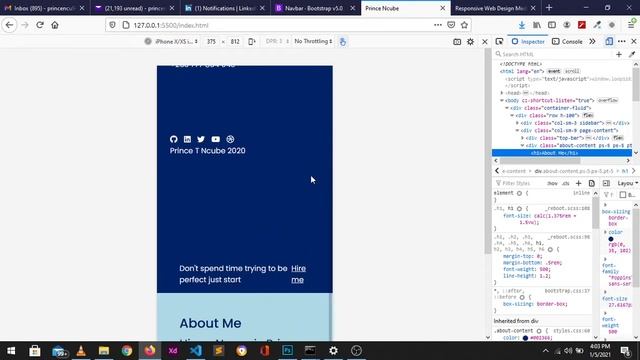Toggle responsive design mode button in devtools
The image size is (640, 360).
click(609, 41)
